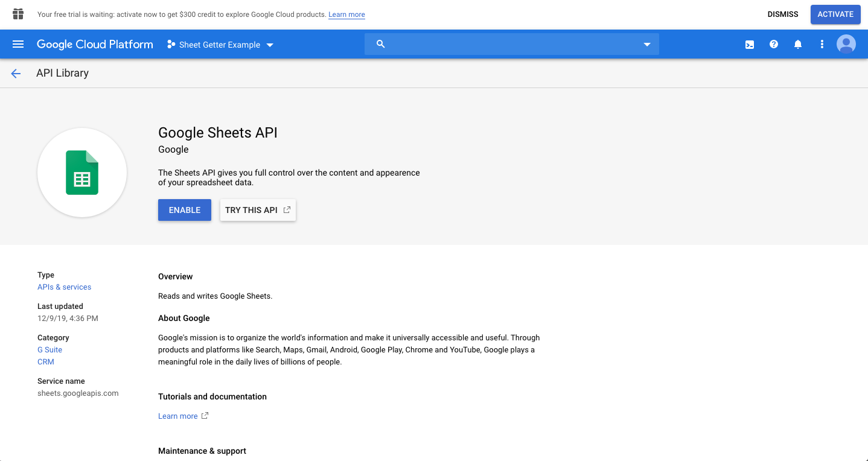Click the project hexagon icon
Image resolution: width=868 pixels, height=461 pixels.
(x=171, y=45)
